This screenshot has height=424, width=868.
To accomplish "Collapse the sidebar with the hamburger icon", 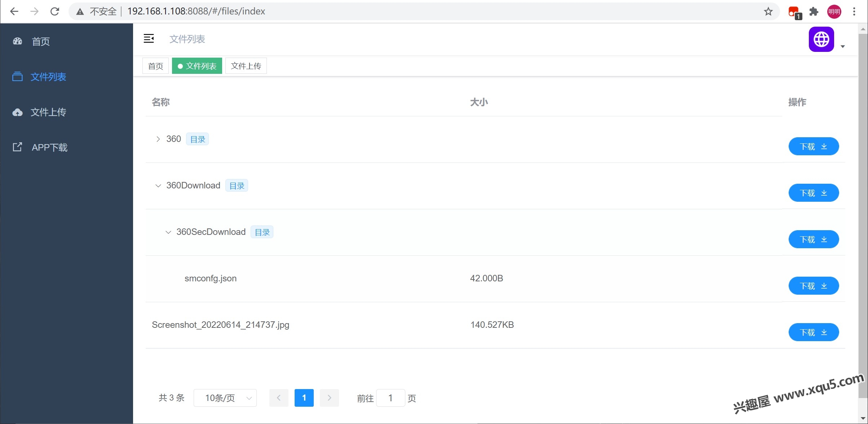I will (149, 39).
